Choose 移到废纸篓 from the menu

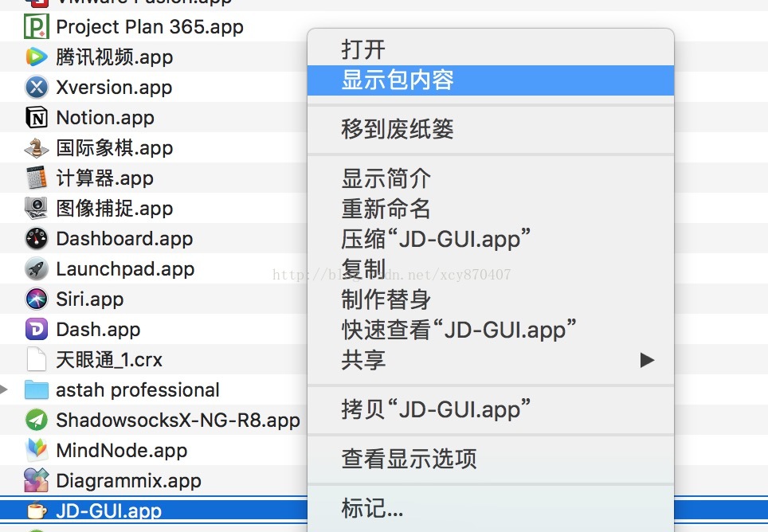click(490, 129)
